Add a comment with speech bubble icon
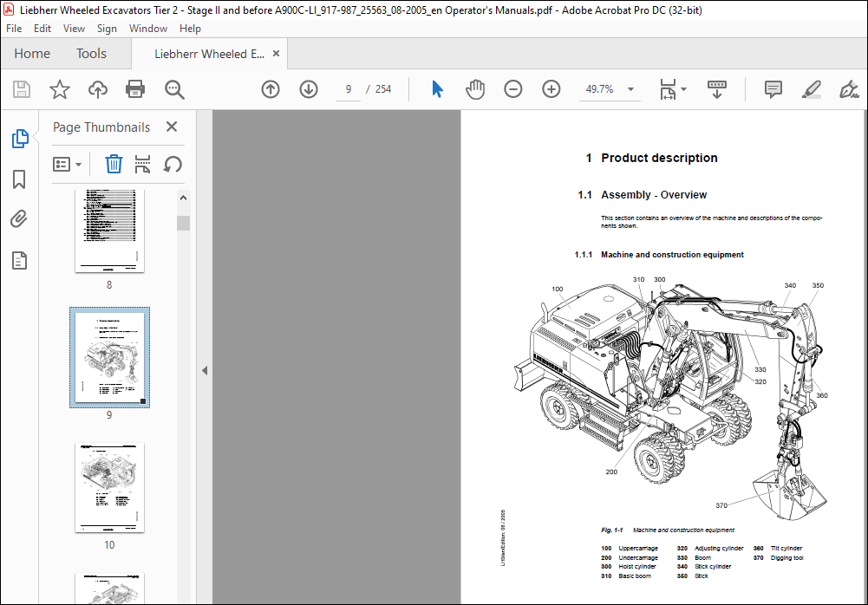Viewport: 868px width, 605px height. click(x=773, y=89)
